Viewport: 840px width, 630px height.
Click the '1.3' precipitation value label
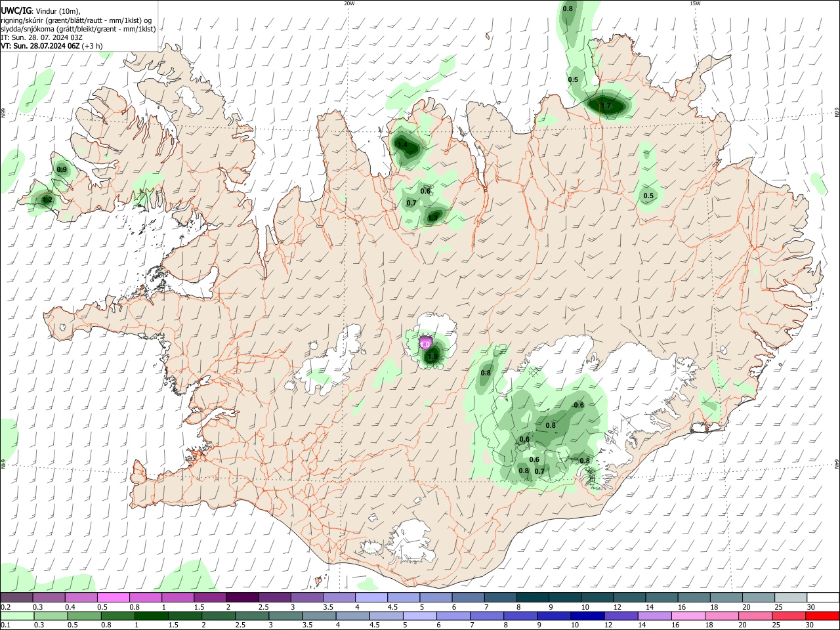click(432, 218)
